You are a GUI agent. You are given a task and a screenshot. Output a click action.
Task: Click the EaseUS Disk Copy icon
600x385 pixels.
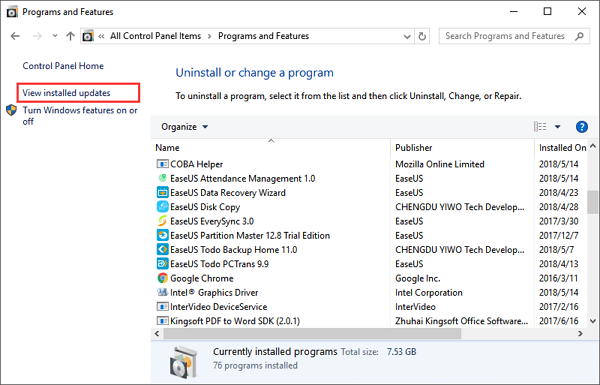tap(162, 207)
